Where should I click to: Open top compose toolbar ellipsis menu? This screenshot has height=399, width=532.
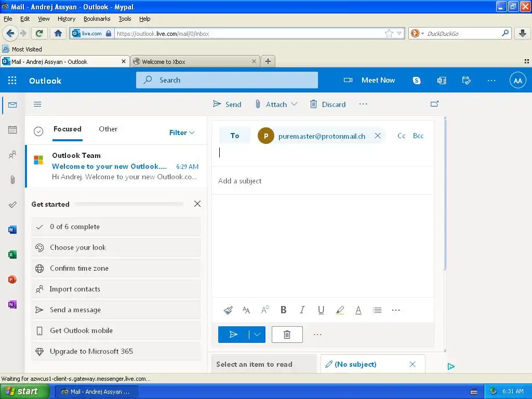pos(363,104)
